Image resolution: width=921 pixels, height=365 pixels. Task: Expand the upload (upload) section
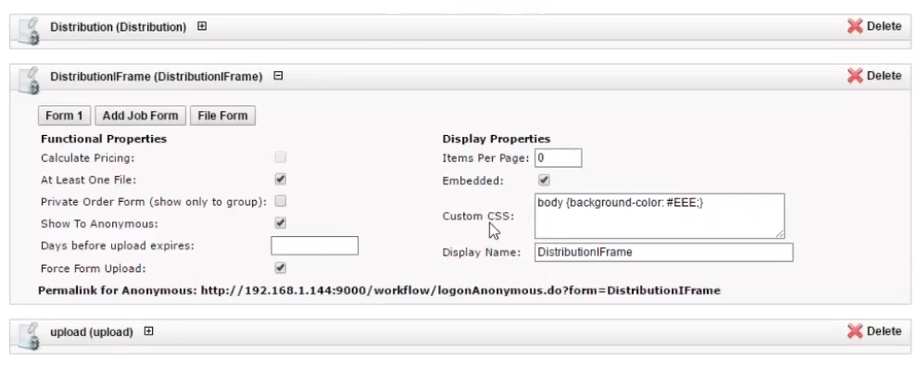pyautogui.click(x=149, y=331)
